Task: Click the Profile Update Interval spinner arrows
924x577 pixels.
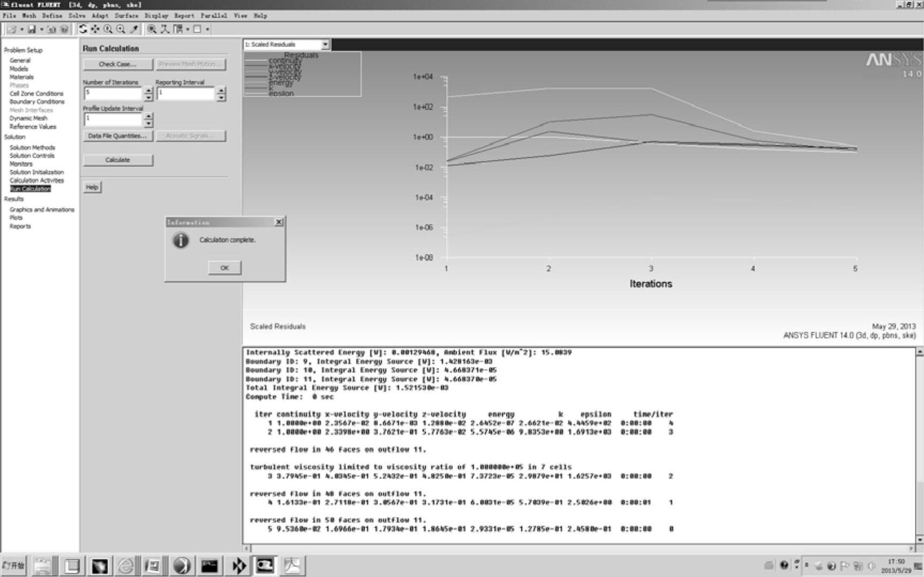Action: (x=149, y=120)
